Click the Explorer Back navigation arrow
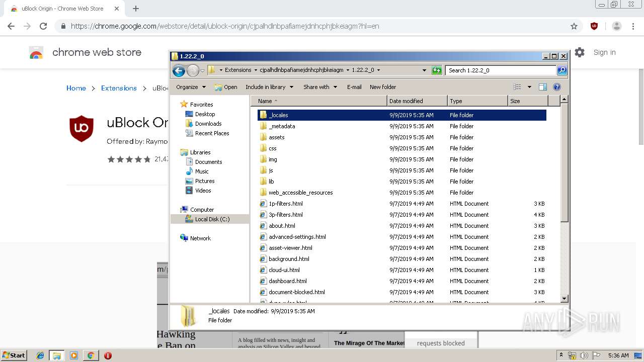Viewport: 644px width, 362px height. coord(179,71)
